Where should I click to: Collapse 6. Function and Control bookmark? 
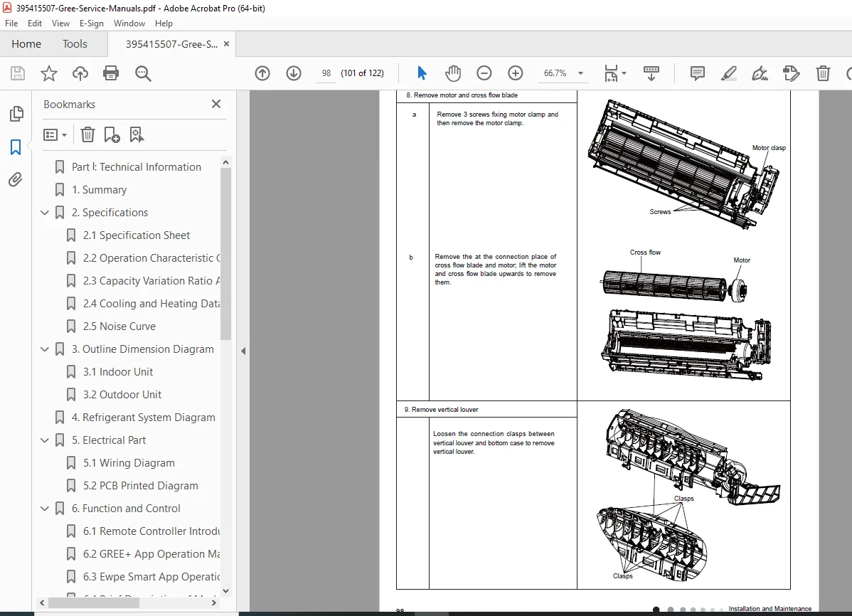(45, 509)
